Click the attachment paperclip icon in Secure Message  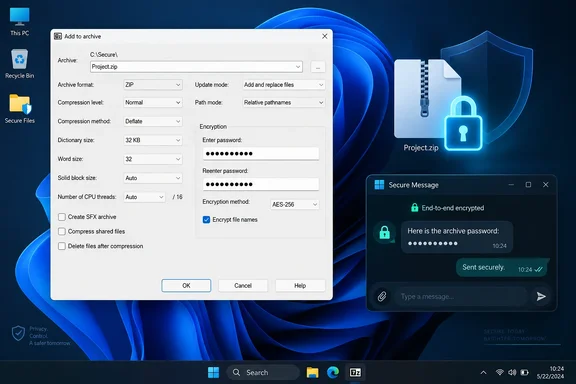(x=382, y=296)
